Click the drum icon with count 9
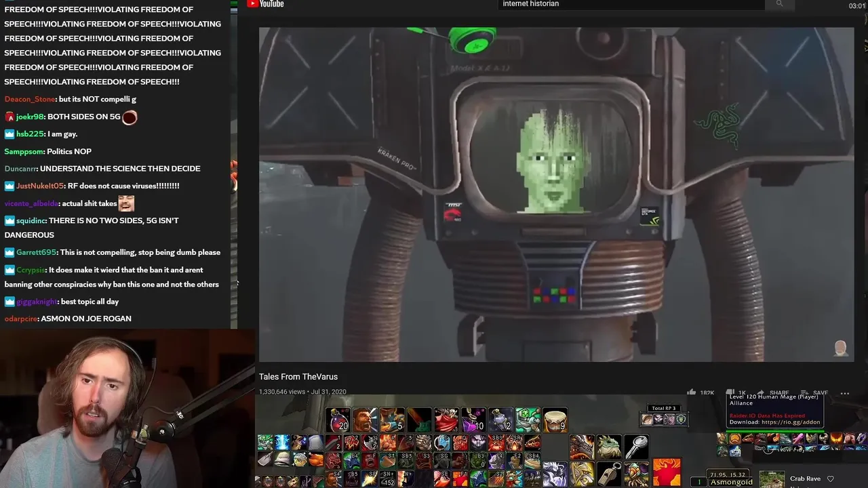 tap(555, 420)
